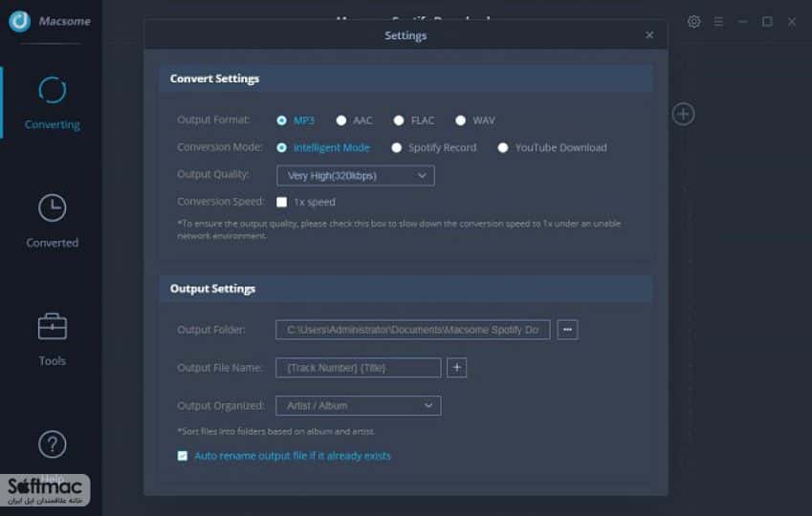
Task: Open Output Quality dropdown
Action: (x=355, y=176)
